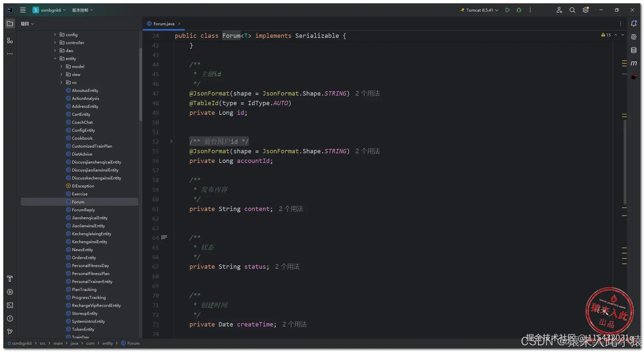
Task: Open more run actions menu
Action: pos(530,10)
